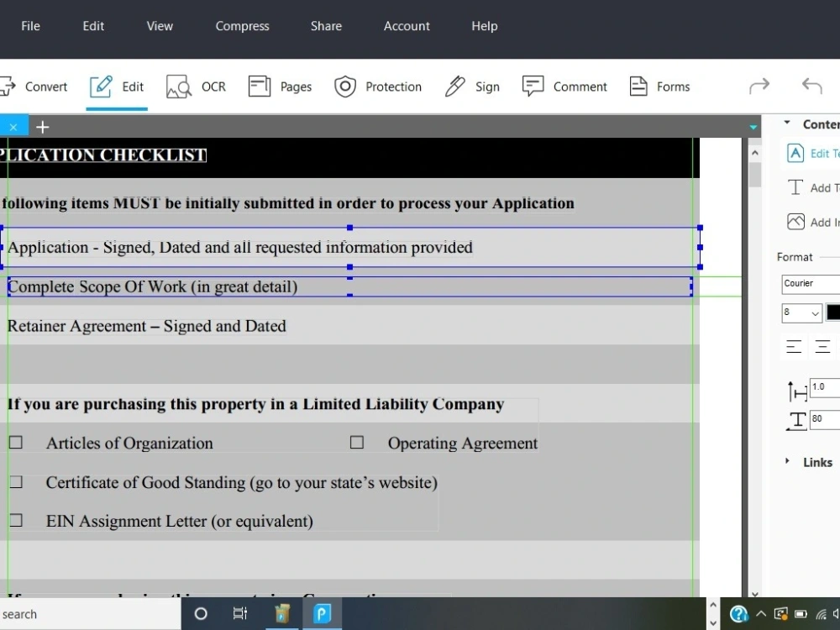Open the Account menu

[x=407, y=26]
